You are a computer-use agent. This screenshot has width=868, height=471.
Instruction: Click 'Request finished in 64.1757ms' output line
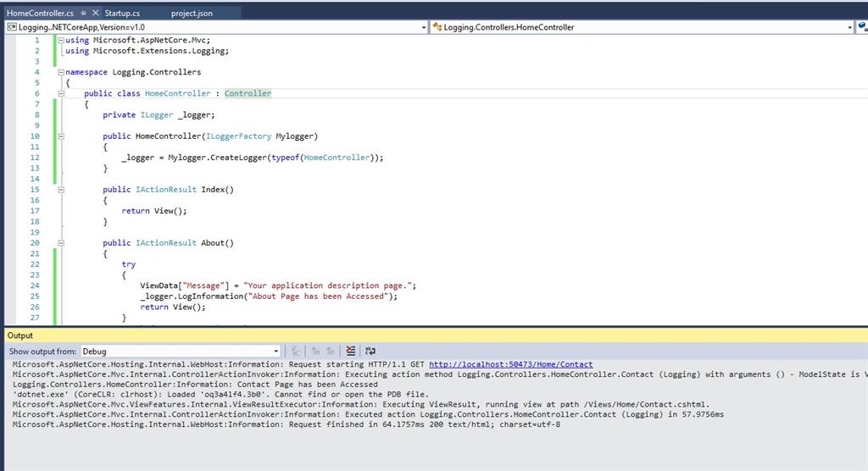tap(287, 424)
